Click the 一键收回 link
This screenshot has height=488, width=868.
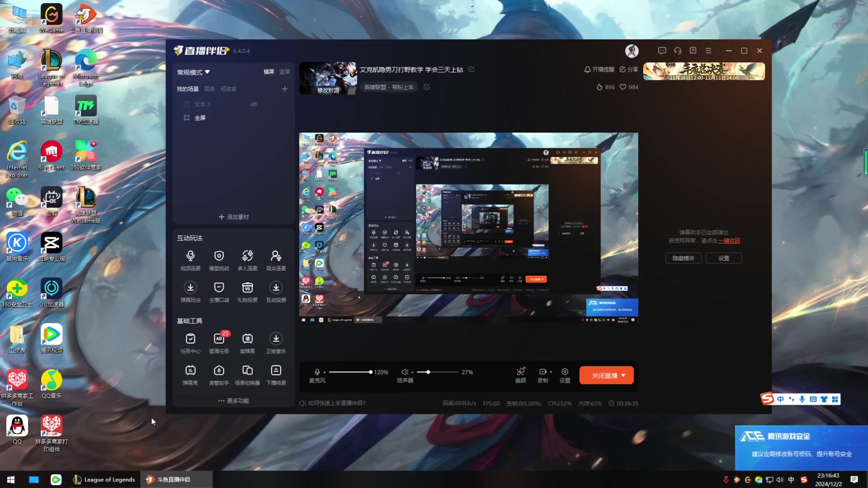click(x=729, y=241)
